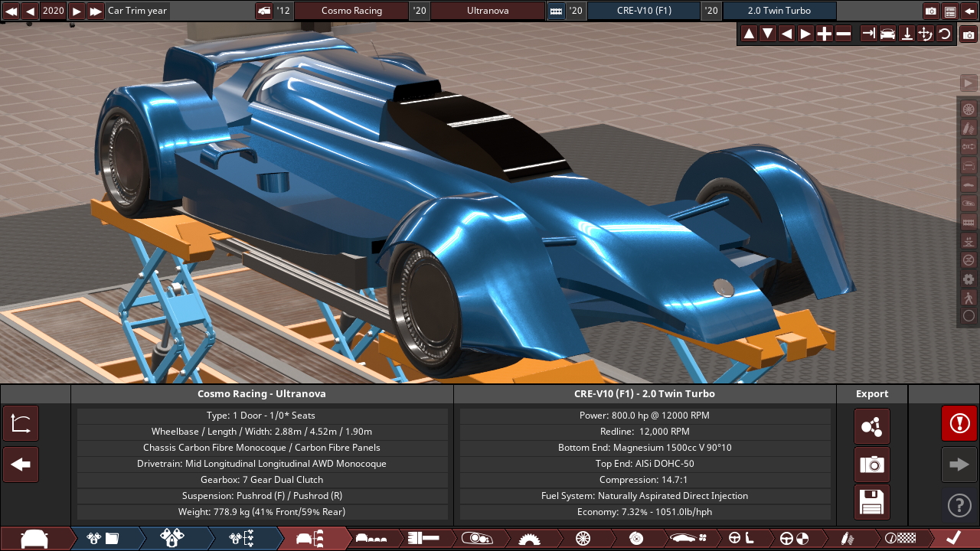The width and height of the screenshot is (980, 551).
Task: Toggle the car lift visibility
Action: (x=969, y=241)
